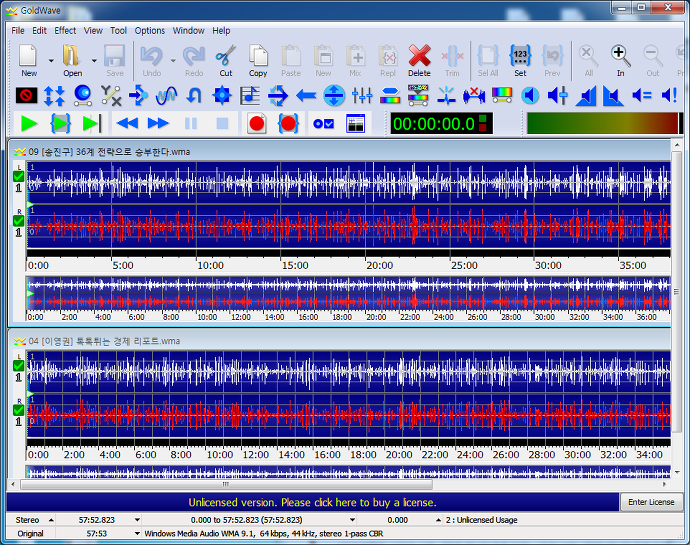Start recording with the red record button
Screen dimensions: 690x545
[257, 124]
